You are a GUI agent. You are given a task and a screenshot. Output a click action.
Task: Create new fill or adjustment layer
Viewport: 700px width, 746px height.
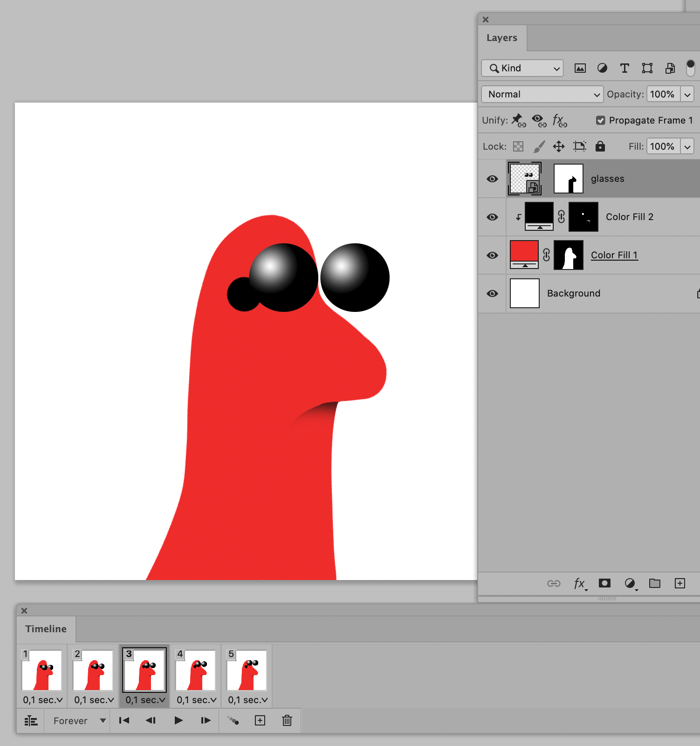[x=630, y=583]
